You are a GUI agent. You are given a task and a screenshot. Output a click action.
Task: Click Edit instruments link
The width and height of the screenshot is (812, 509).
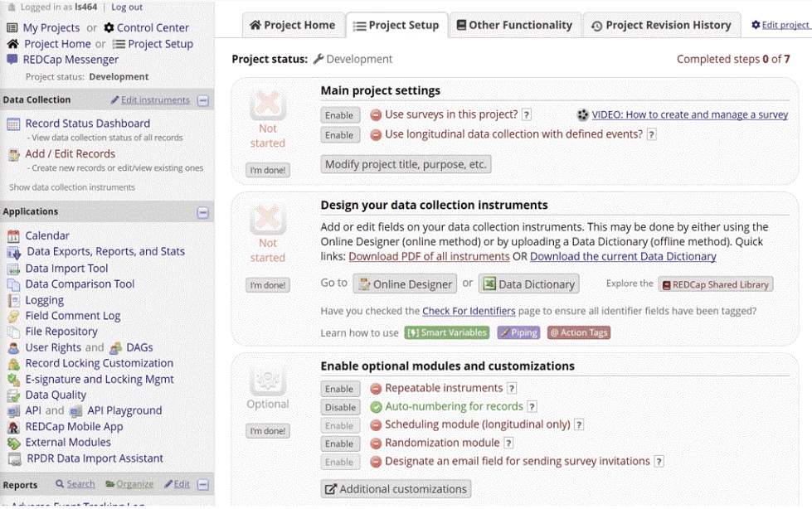point(155,100)
